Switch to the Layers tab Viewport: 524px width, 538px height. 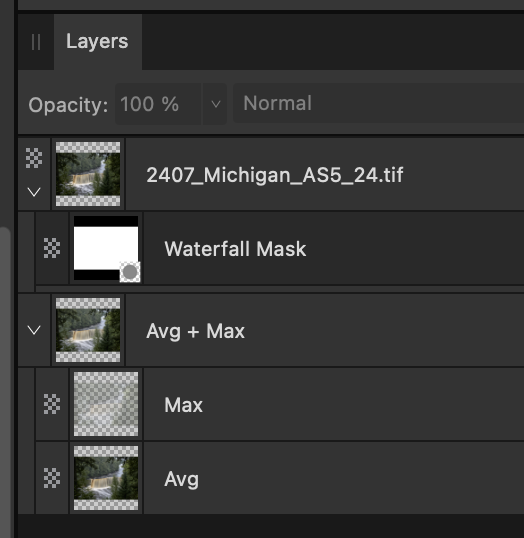pyautogui.click(x=97, y=42)
